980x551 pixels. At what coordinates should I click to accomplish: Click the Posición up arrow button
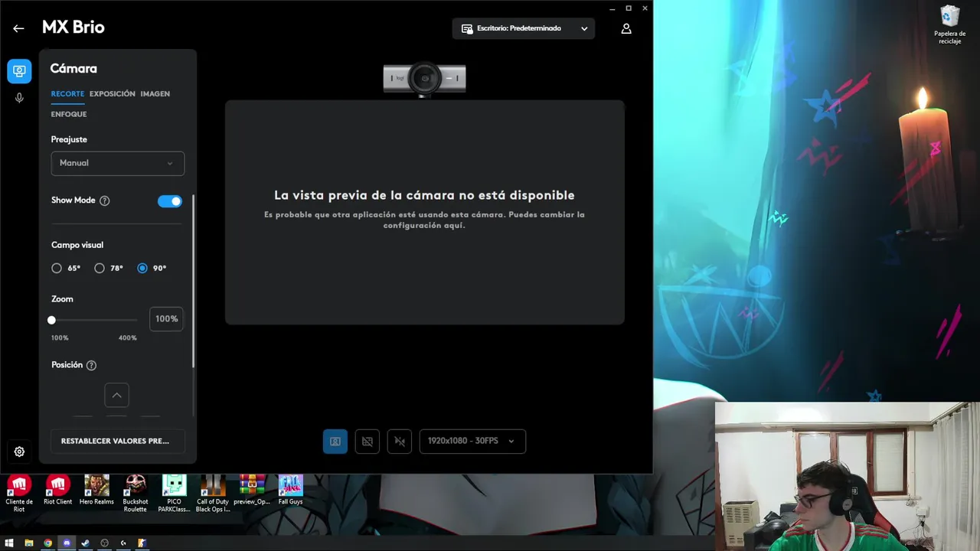coord(116,396)
